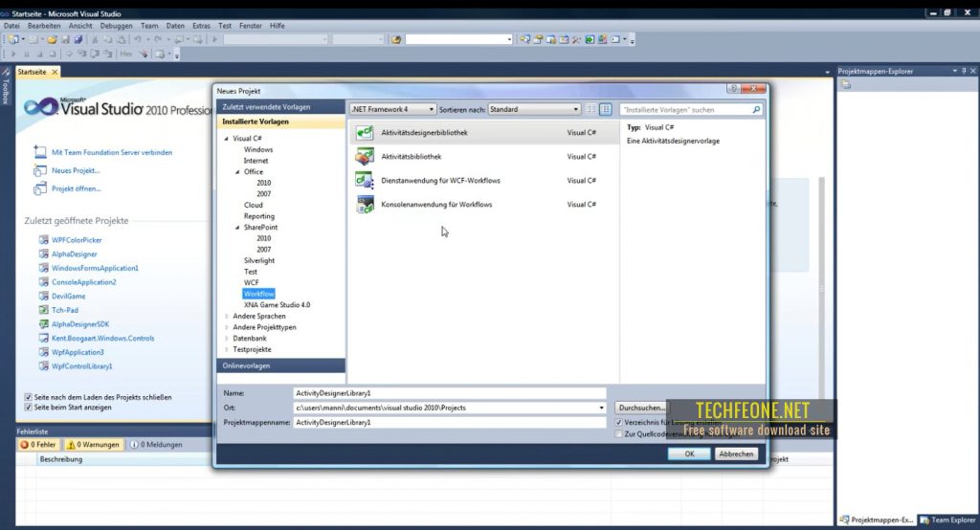Click the Save All toolbar icon

click(x=78, y=39)
